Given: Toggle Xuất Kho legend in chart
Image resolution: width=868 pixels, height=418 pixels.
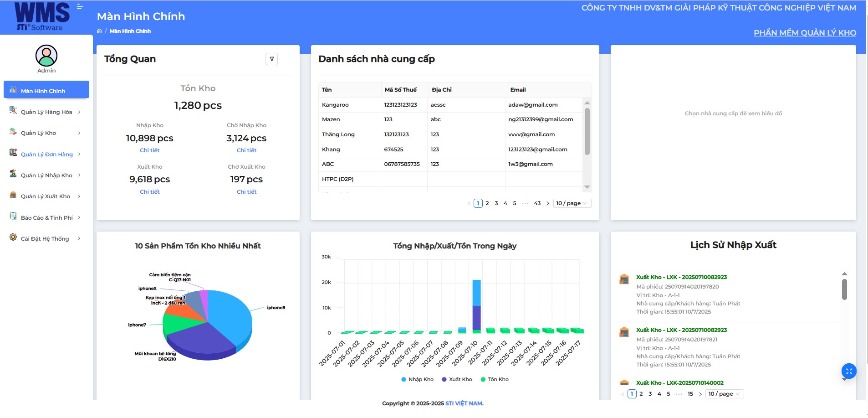Looking at the screenshot, I should pos(457,379).
